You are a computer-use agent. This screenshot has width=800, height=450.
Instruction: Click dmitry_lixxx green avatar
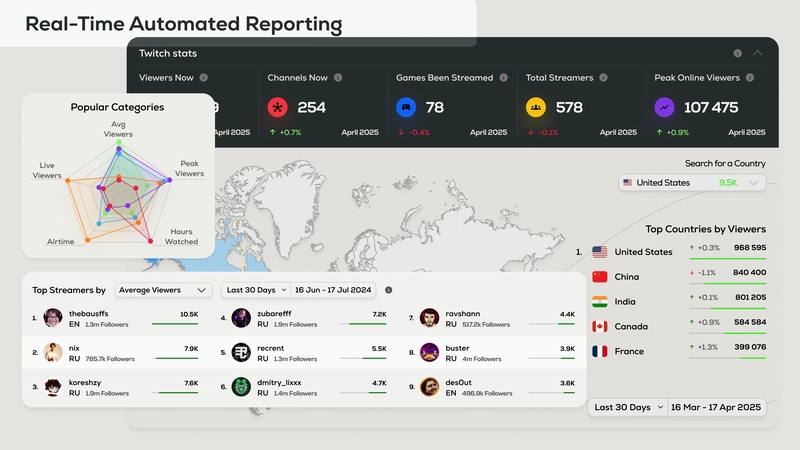point(241,387)
